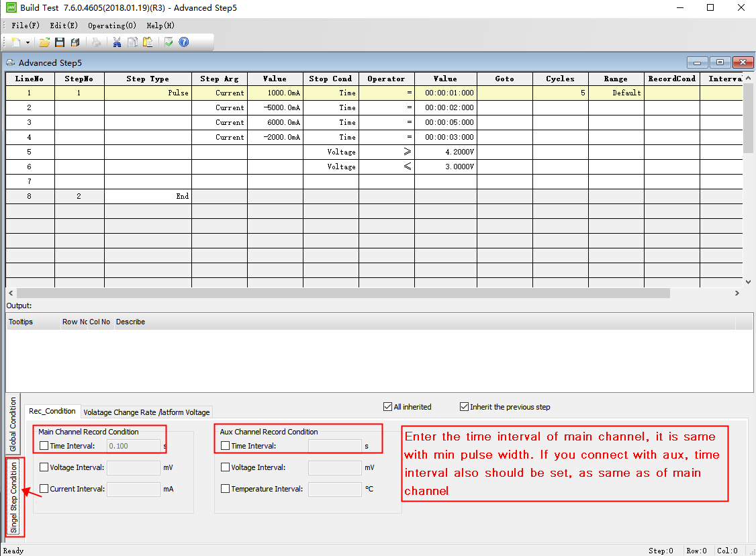This screenshot has height=556, width=756.
Task: Select the Pulse step type cell
Action: [148, 93]
